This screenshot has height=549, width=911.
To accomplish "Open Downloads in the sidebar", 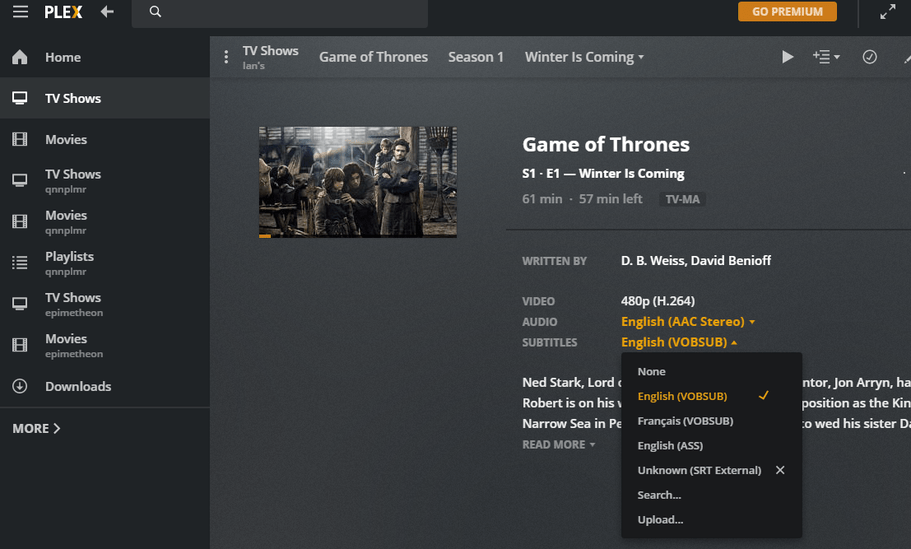I will coord(105,386).
